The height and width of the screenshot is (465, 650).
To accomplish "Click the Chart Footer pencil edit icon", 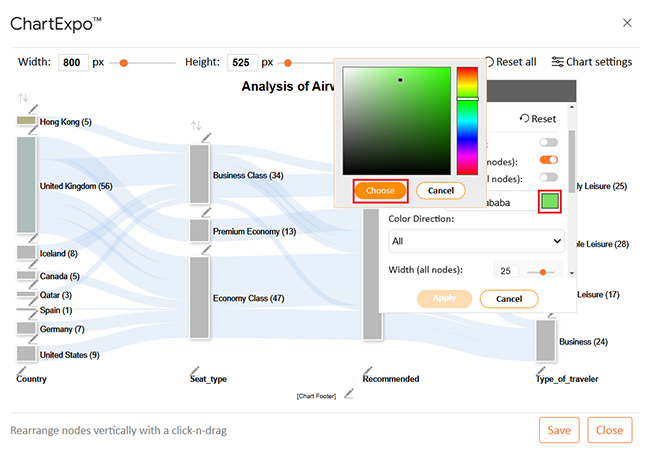I will pyautogui.click(x=349, y=393).
